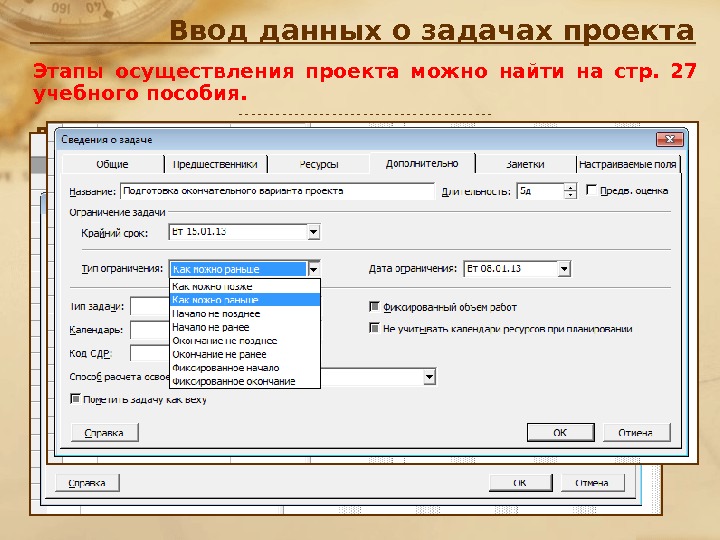Collapse the Тип ограничения dropdown arrow
The height and width of the screenshot is (540, 720).
pos(314,269)
